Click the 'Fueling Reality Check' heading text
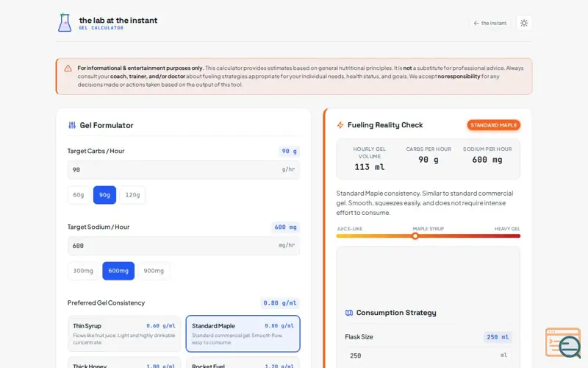This screenshot has height=368, width=588. click(x=385, y=125)
